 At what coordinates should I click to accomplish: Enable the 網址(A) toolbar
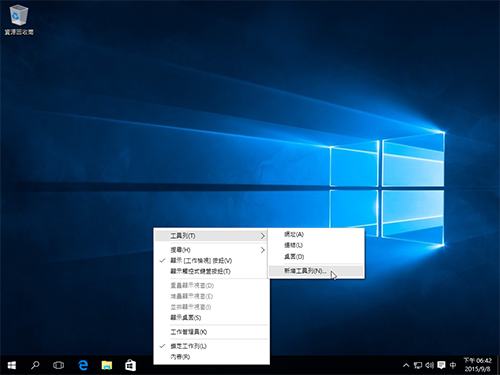[x=316, y=234]
